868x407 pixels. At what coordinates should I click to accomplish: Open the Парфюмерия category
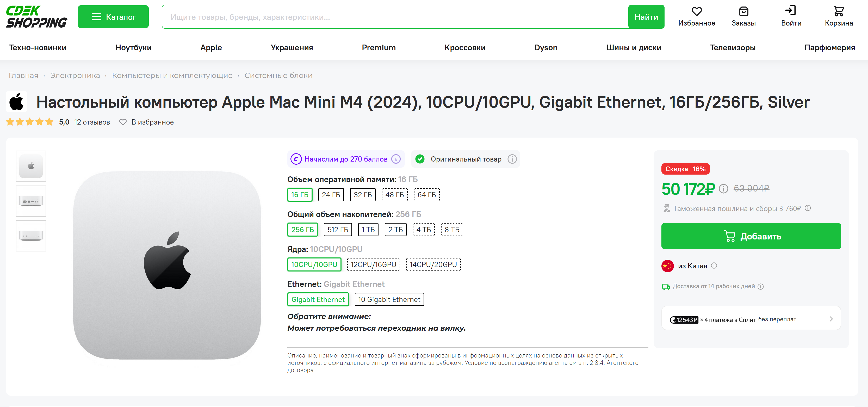pyautogui.click(x=830, y=47)
